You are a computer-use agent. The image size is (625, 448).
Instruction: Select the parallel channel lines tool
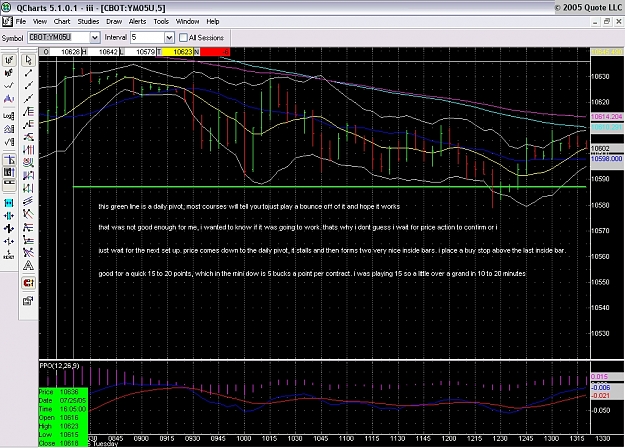pyautogui.click(x=28, y=201)
